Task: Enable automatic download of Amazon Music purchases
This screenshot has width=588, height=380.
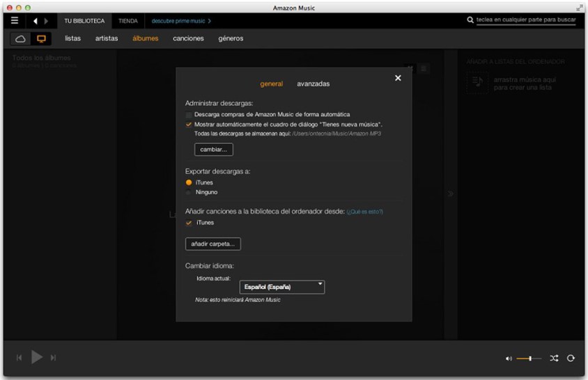Action: click(x=189, y=114)
